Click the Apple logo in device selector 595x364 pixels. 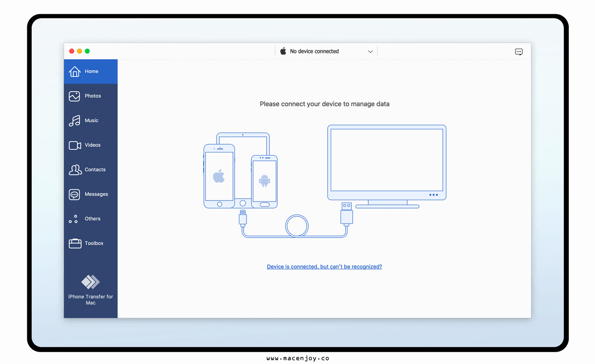[x=283, y=51]
